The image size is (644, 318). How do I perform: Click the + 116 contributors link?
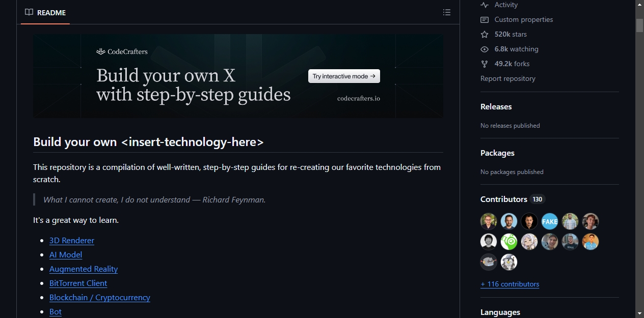click(509, 284)
